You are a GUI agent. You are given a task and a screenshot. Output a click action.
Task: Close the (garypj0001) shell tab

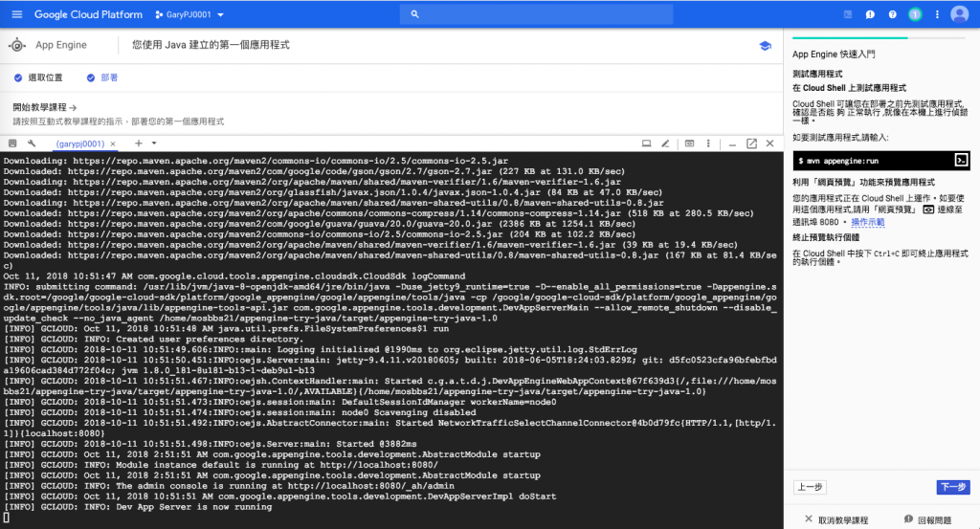(113, 143)
